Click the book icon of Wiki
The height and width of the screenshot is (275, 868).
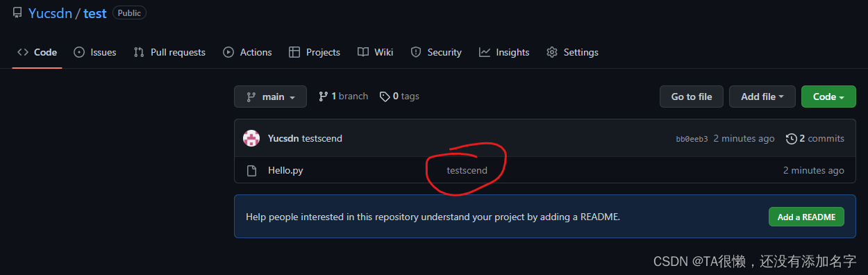(x=363, y=52)
